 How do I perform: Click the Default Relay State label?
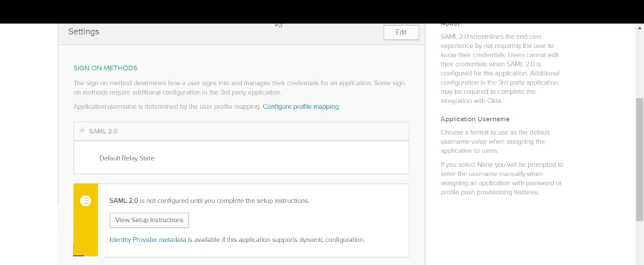click(x=127, y=158)
